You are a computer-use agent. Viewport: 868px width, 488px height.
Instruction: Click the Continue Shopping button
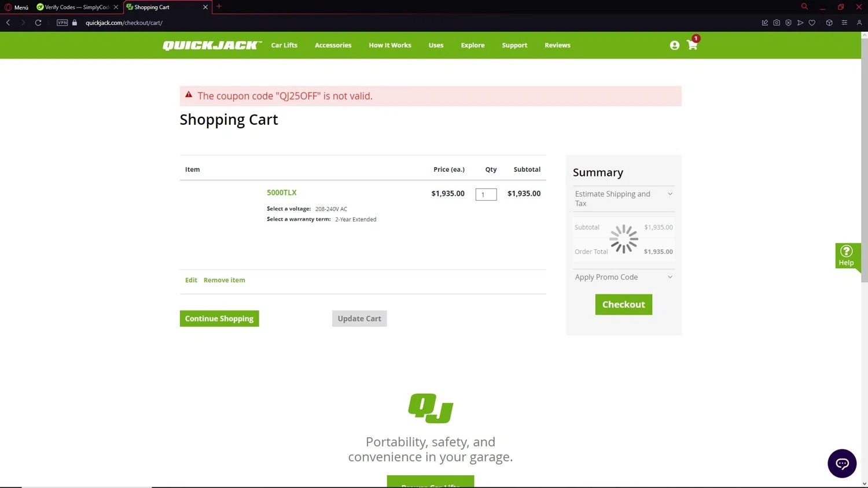pos(219,319)
